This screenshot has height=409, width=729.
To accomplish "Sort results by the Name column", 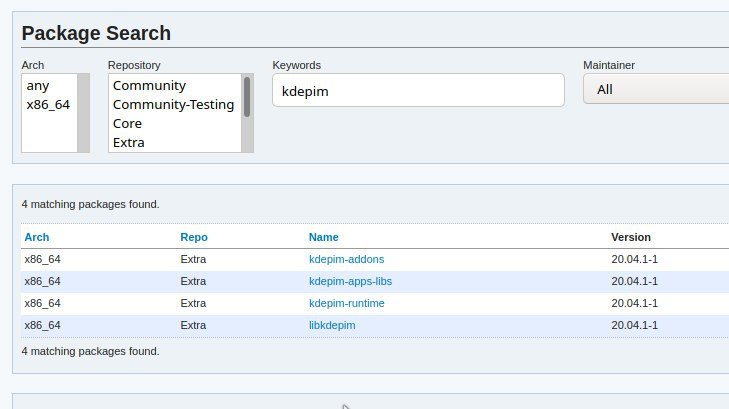I will click(324, 237).
